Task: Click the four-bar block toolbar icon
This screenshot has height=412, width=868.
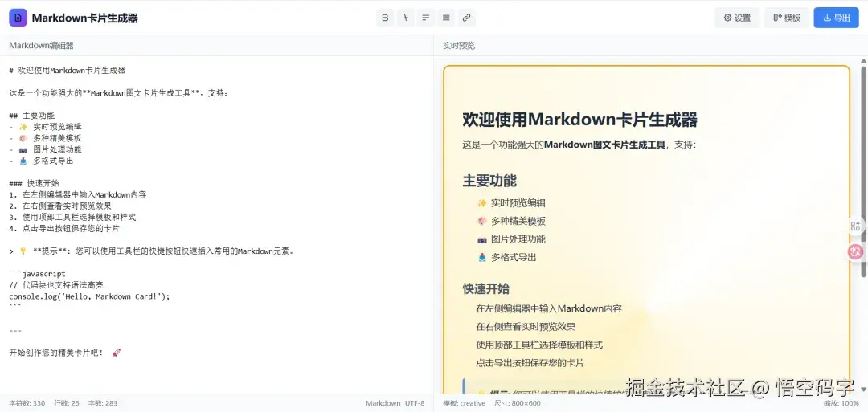Action: [x=446, y=18]
